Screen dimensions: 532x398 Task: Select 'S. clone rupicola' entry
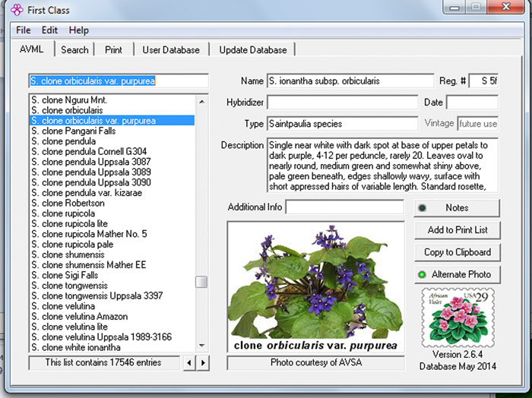(x=112, y=213)
